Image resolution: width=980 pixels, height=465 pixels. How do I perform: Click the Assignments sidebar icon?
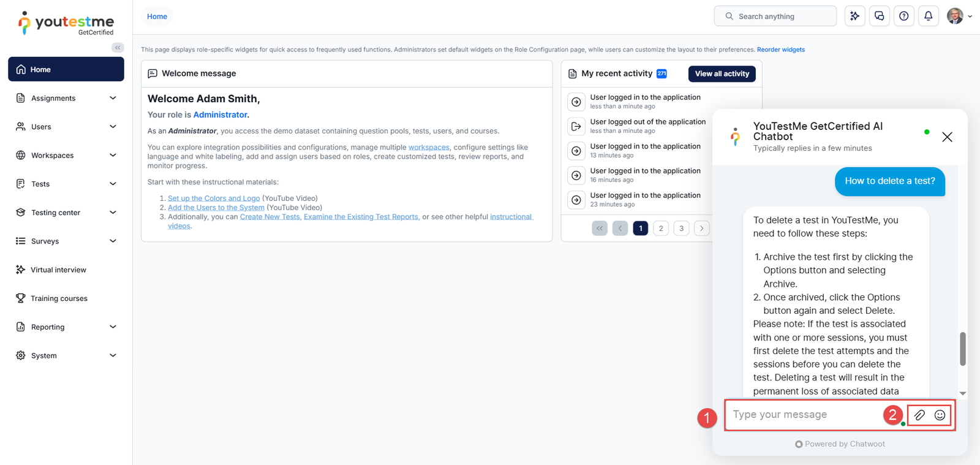click(x=21, y=98)
